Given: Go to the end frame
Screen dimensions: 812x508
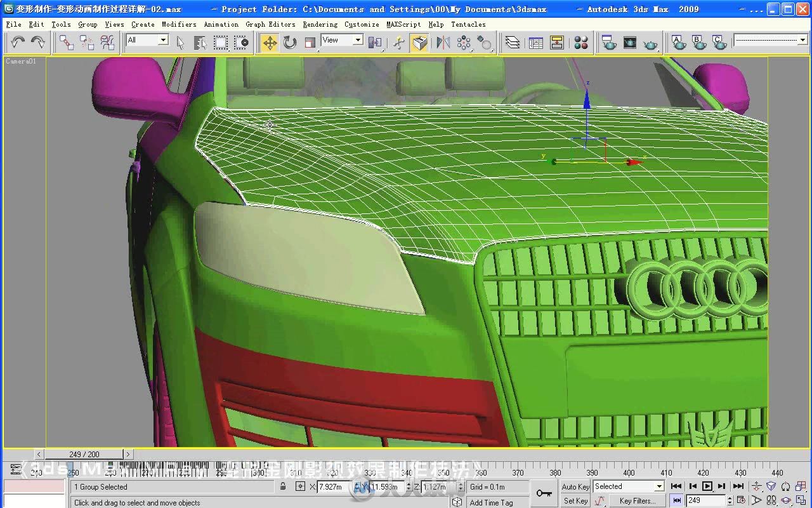Looking at the screenshot, I should coord(738,486).
